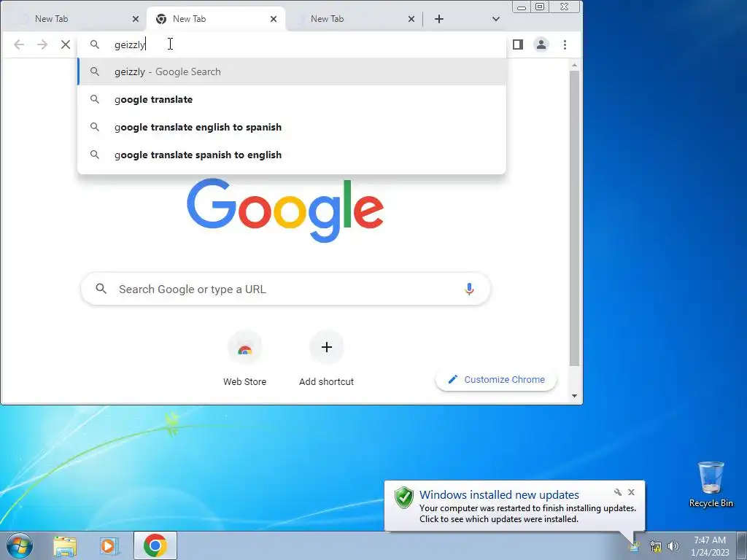
Task: Click the Google logo
Action: point(285,210)
